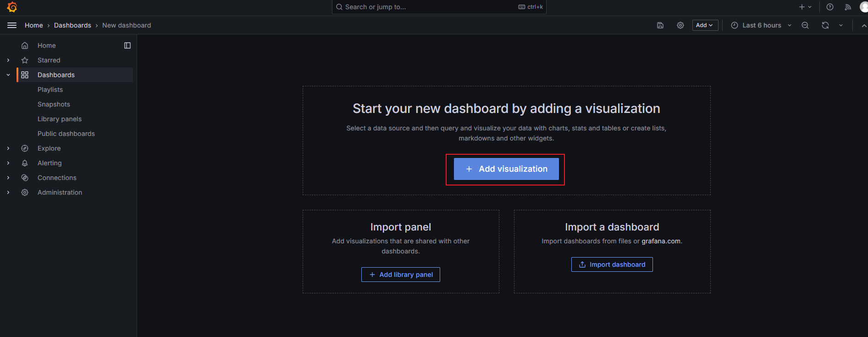Select Playlists in the sidebar menu
This screenshot has width=868, height=337.
click(x=50, y=90)
